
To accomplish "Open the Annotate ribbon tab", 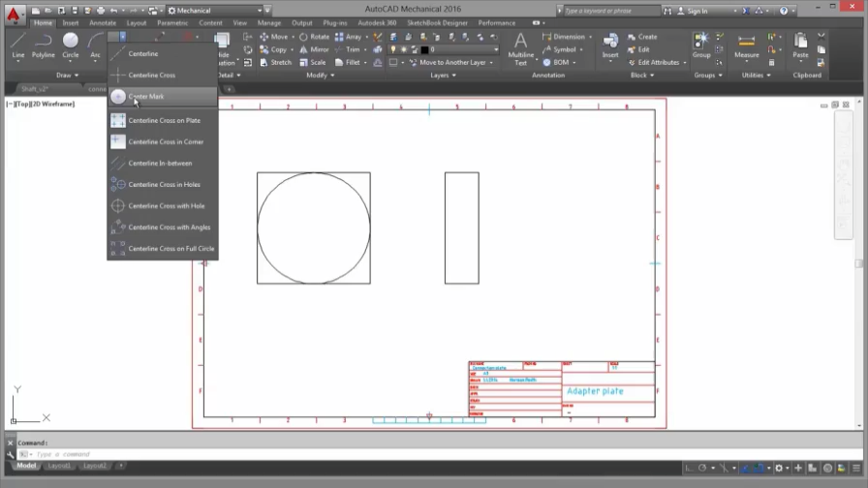I will 103,22.
